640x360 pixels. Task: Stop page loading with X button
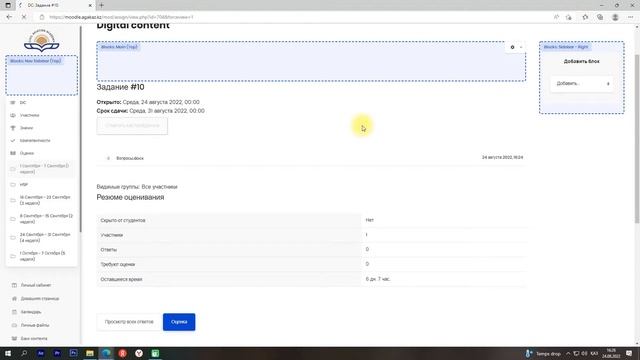24,17
